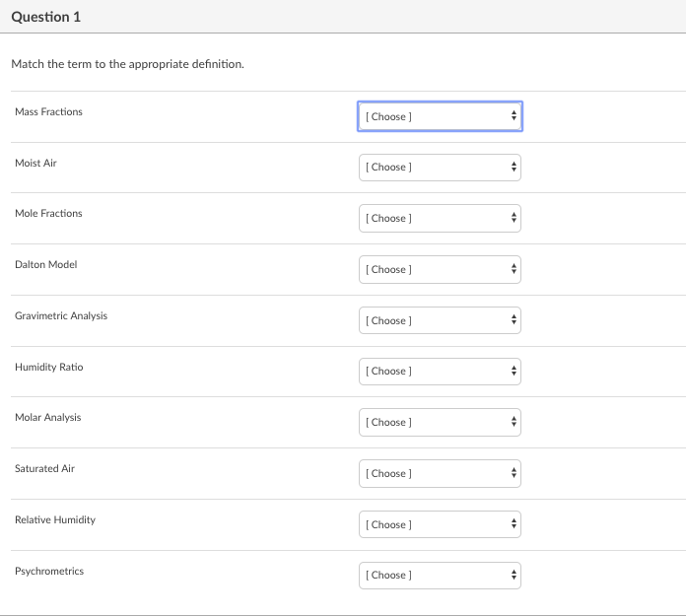Click the 'Dalton Model' term label

[x=46, y=265]
